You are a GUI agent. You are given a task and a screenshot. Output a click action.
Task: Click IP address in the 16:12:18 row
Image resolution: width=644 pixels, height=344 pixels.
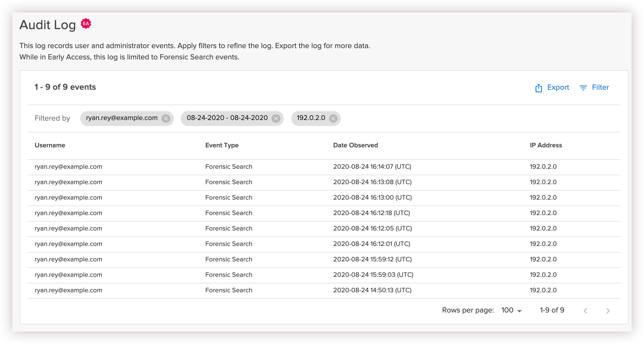click(543, 213)
